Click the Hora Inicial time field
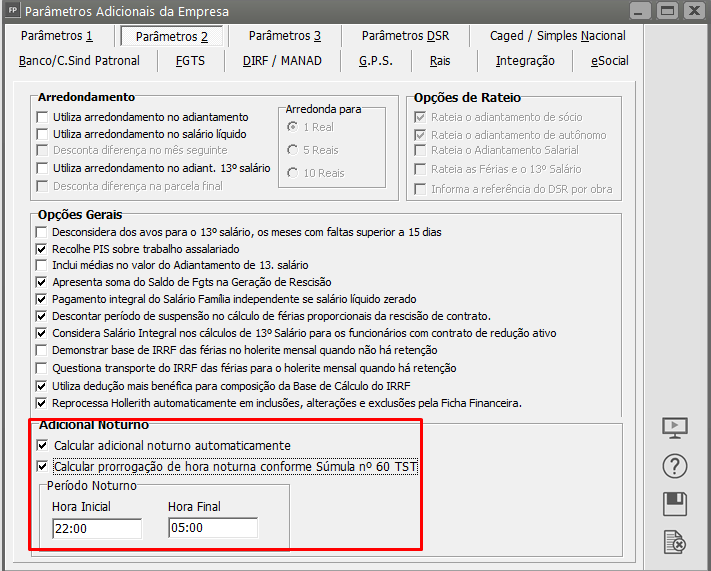 click(96, 528)
